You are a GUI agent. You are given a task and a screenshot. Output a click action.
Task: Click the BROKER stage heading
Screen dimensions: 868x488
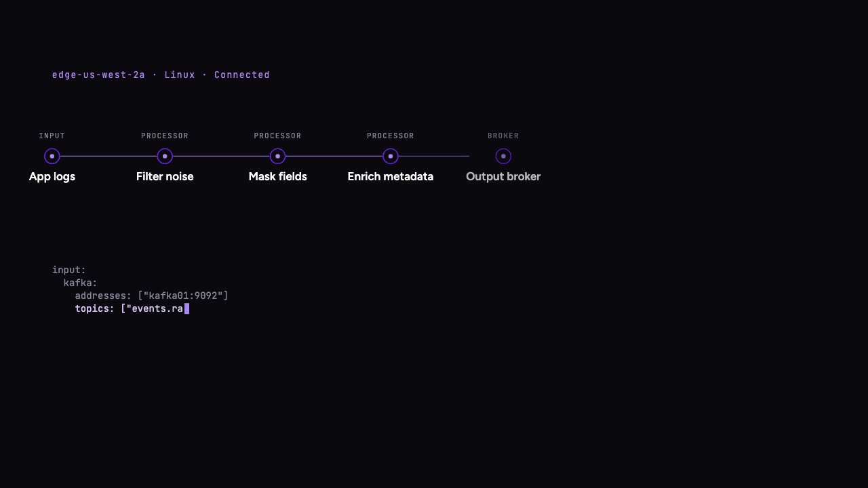(503, 136)
